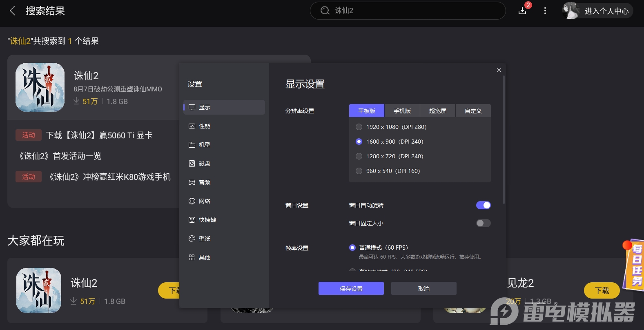The height and width of the screenshot is (330, 644).
Task: Open 壁纸 settings section
Action: tap(224, 239)
